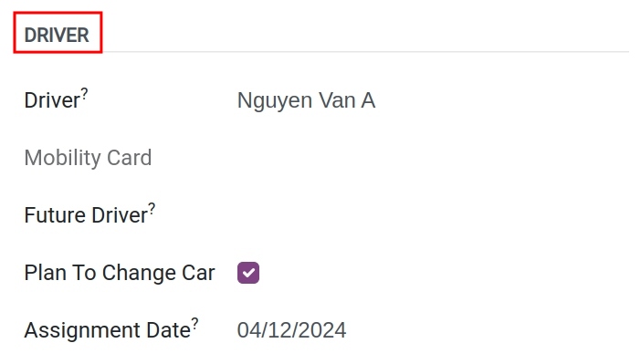Click the Plan To Change Car label
Image resolution: width=641 pixels, height=364 pixels.
tap(120, 273)
